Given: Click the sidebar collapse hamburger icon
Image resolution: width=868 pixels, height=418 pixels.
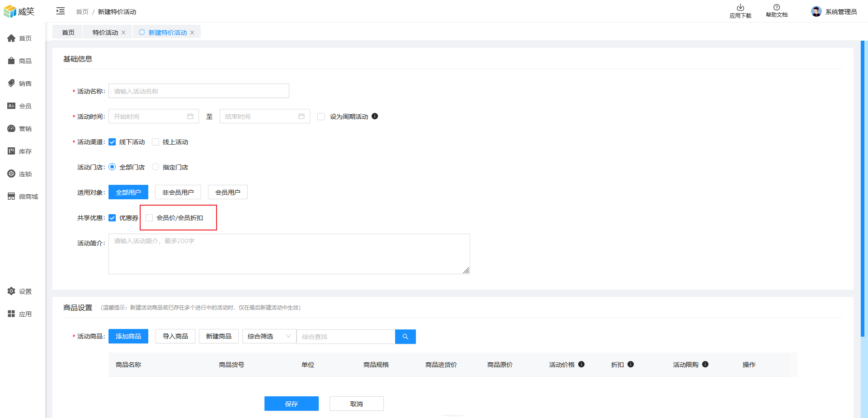Looking at the screenshot, I should (60, 11).
